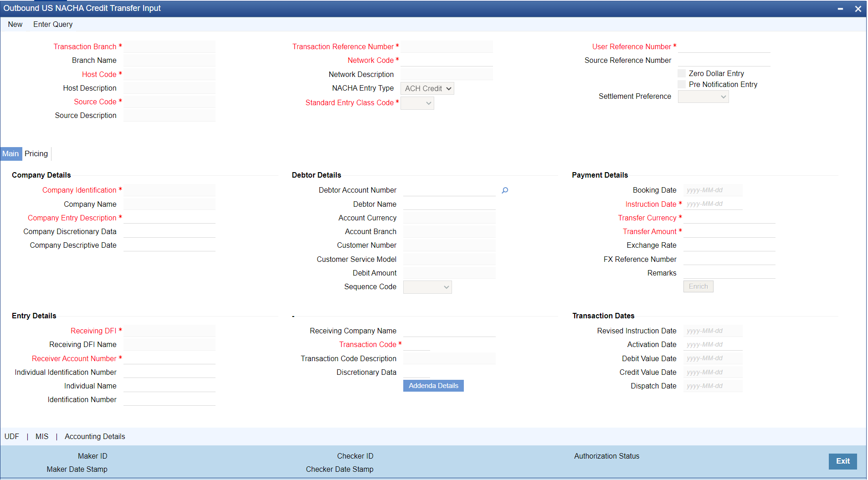Focus the Identification Number field
The image size is (868, 480).
(x=169, y=399)
